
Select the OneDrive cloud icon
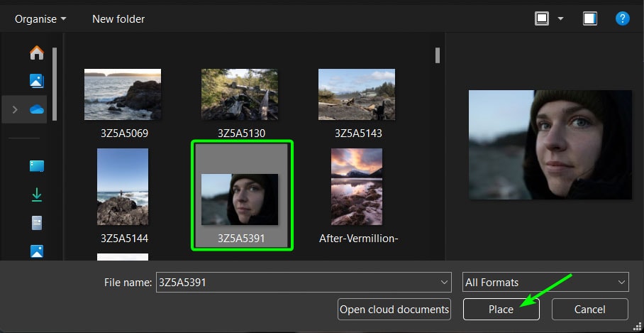37,109
